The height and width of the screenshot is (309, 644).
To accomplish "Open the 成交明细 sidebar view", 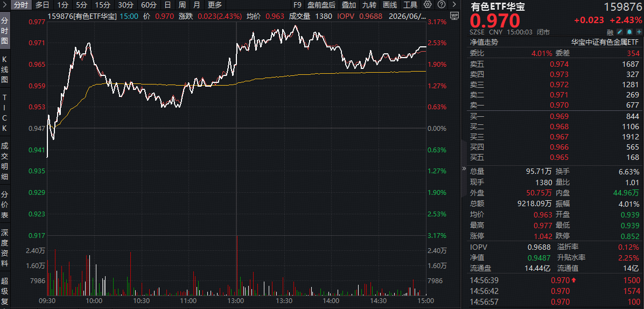I will [5, 161].
